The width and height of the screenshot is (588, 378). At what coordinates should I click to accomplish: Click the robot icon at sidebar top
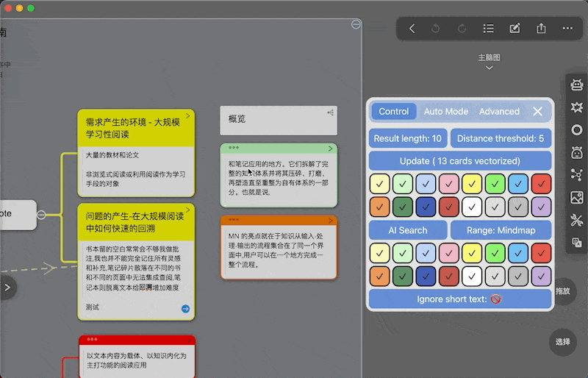tap(577, 85)
